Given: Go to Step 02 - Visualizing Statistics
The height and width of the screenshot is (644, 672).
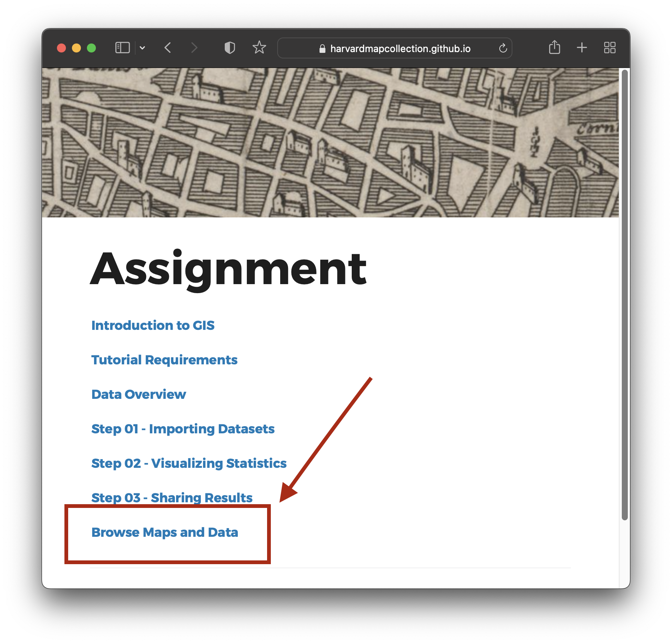Looking at the screenshot, I should click(189, 463).
